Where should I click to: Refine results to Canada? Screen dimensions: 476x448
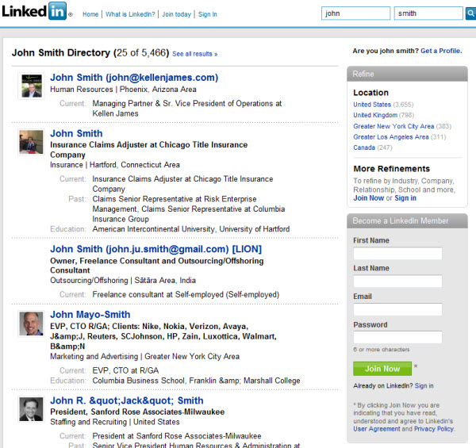(x=364, y=147)
